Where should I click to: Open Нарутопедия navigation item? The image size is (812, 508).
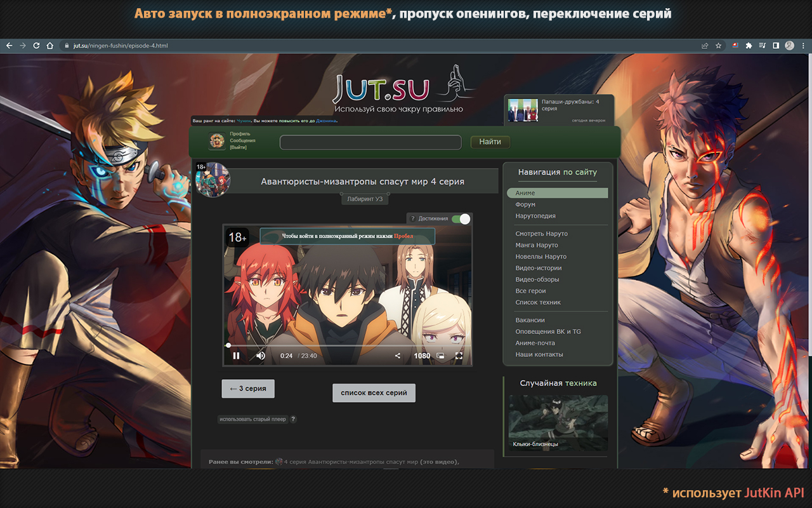click(x=535, y=216)
